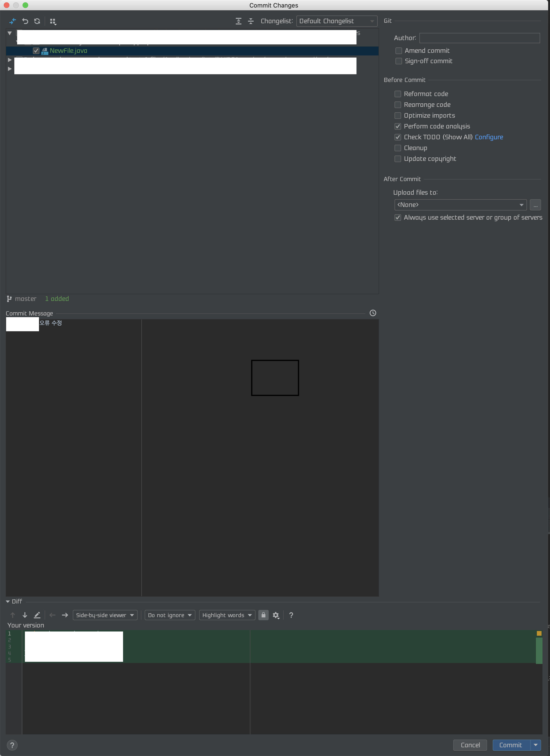Collapse the Diff section

[x=8, y=601]
